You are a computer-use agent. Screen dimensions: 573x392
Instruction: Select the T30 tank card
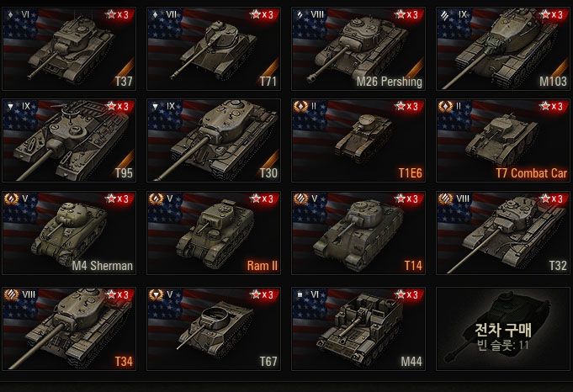click(214, 140)
